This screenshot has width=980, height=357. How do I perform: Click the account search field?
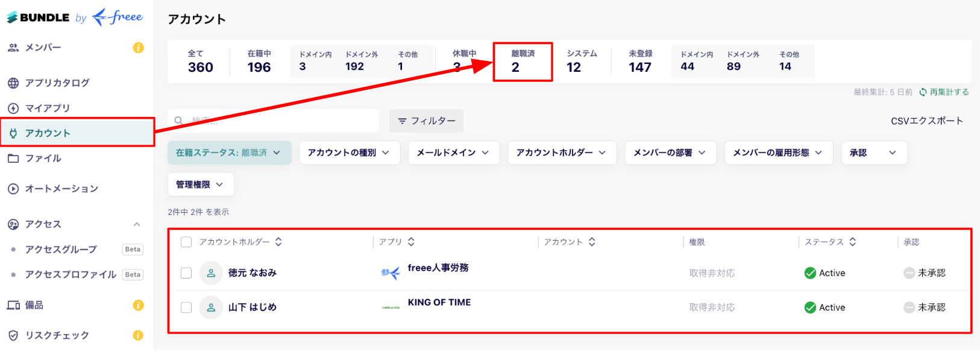point(273,121)
